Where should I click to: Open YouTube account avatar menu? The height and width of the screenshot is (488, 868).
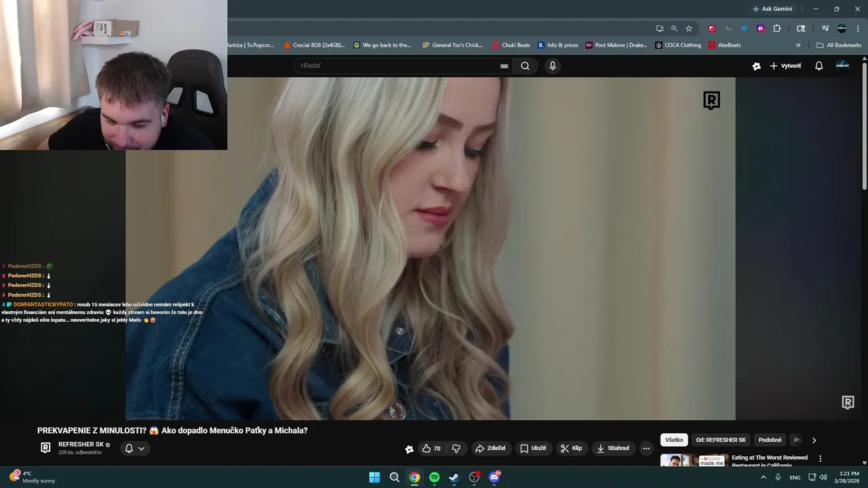point(842,65)
